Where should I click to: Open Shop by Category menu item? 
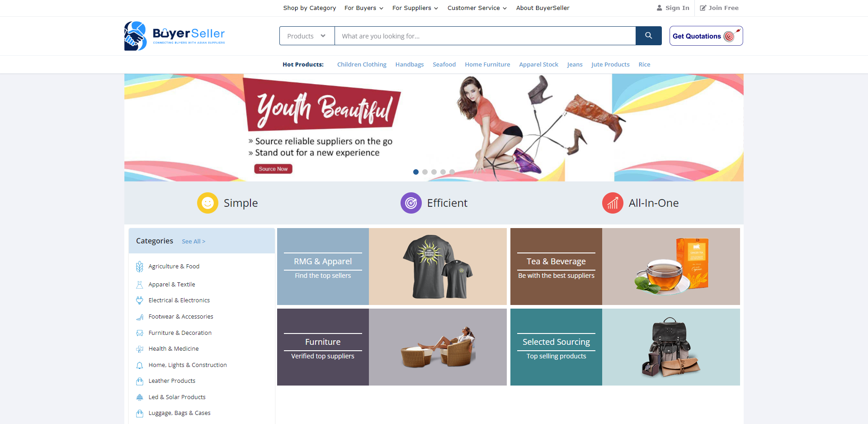tap(310, 8)
